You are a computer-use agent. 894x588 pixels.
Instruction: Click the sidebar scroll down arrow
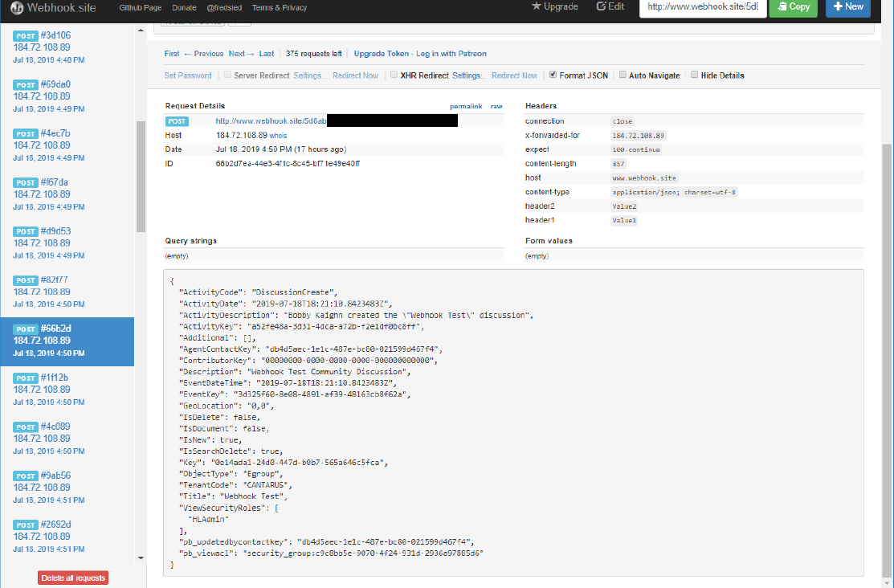pyautogui.click(x=141, y=557)
